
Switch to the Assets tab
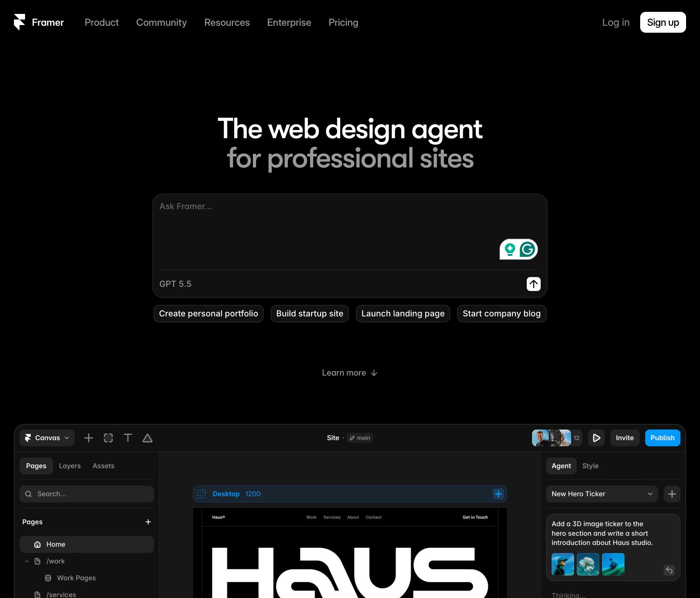[103, 466]
